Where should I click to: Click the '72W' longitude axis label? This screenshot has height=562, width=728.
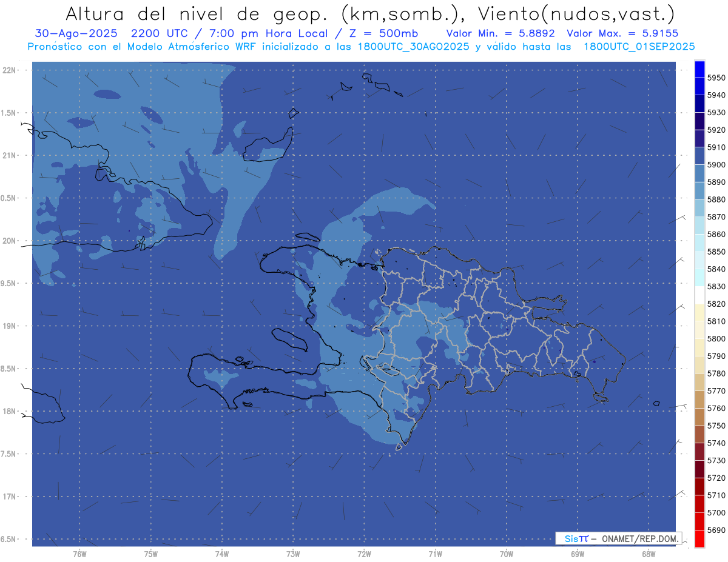[364, 554]
